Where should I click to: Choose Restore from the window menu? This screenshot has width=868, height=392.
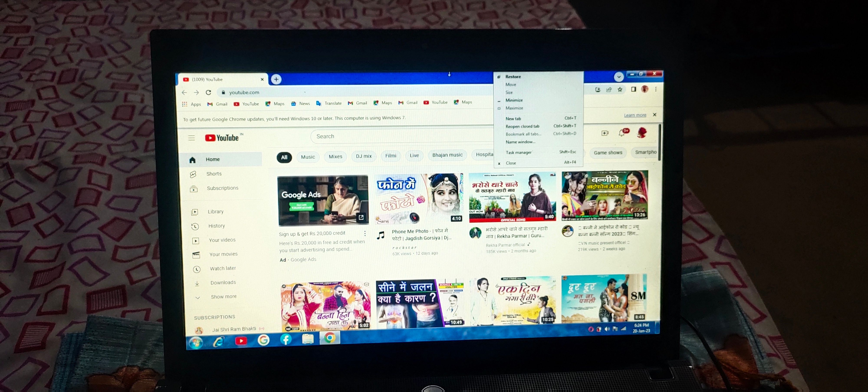[x=538, y=77]
